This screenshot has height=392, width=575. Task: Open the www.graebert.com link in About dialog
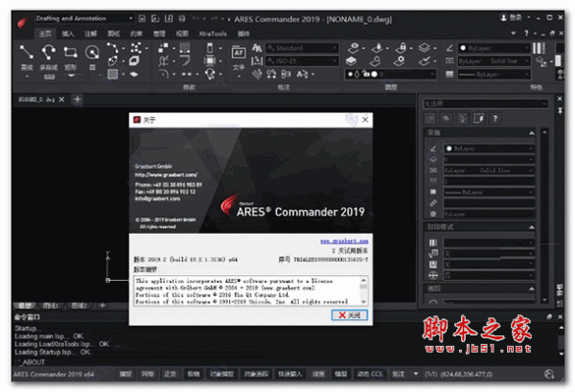(x=344, y=241)
